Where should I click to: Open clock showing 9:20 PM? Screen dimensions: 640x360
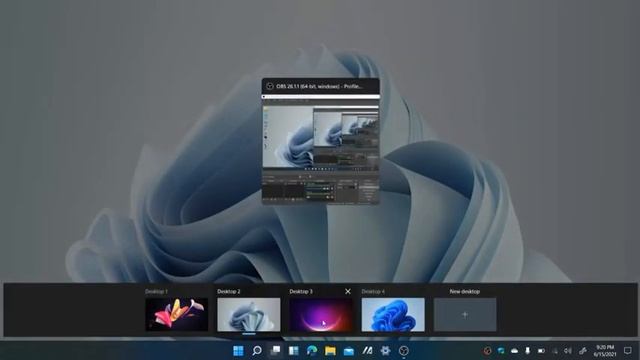605,351
